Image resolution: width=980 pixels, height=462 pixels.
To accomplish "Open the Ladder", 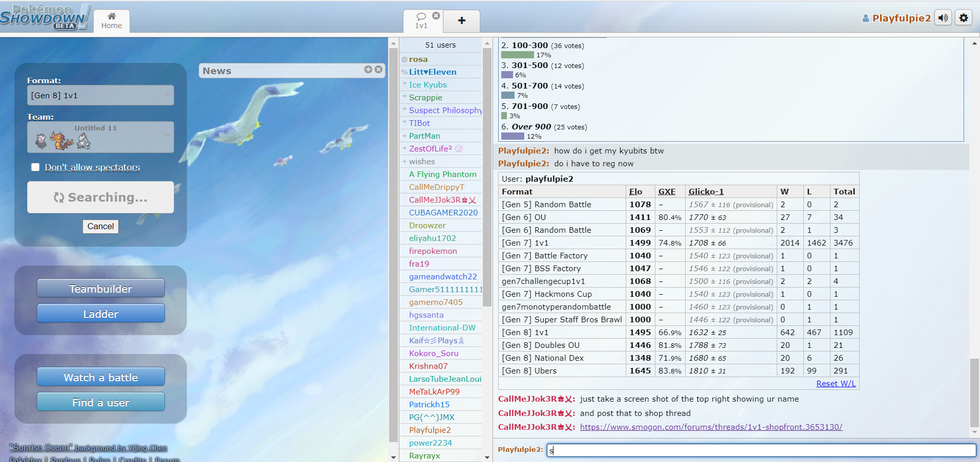I will pyautogui.click(x=101, y=314).
